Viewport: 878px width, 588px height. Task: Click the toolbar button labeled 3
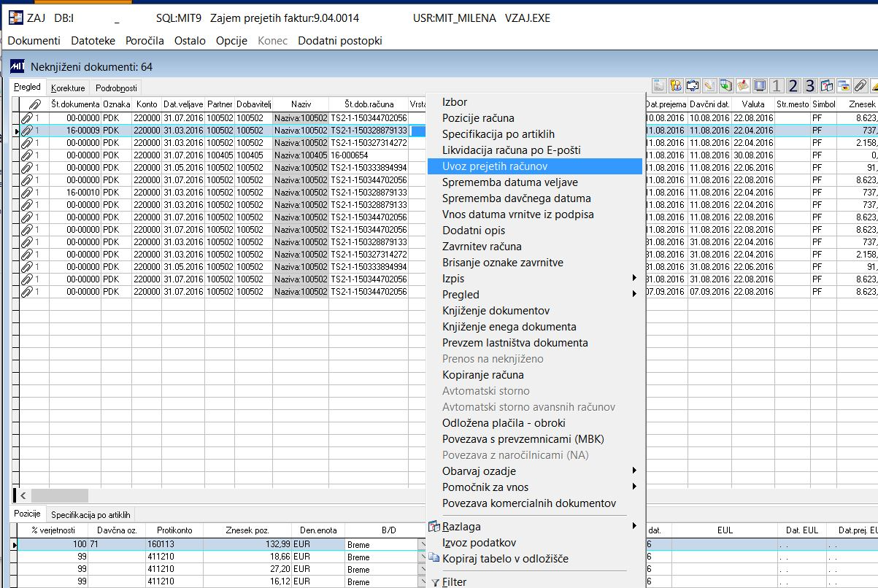pyautogui.click(x=809, y=86)
